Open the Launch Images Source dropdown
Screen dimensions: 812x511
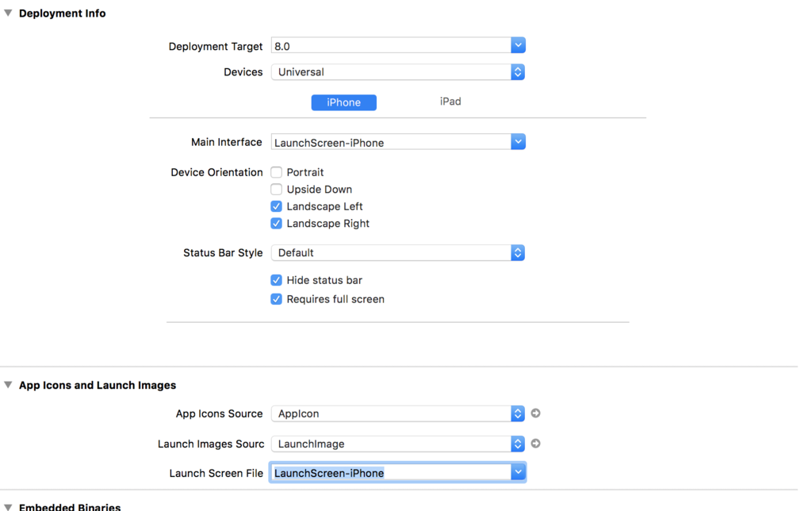coord(517,444)
